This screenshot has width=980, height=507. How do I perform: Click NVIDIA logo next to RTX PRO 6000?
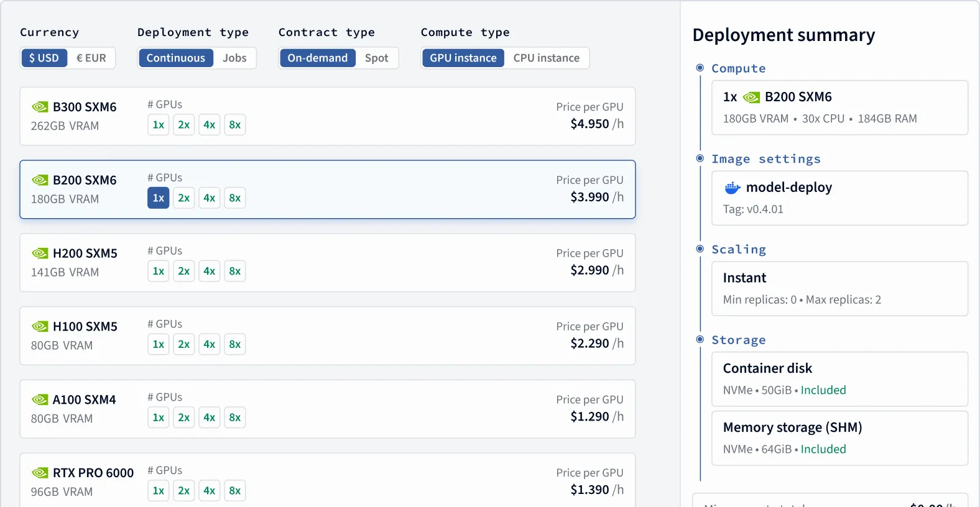(40, 473)
